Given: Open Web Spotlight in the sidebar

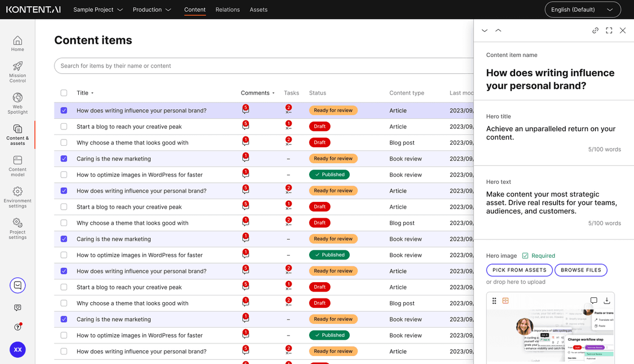Looking at the screenshot, I should pyautogui.click(x=17, y=103).
